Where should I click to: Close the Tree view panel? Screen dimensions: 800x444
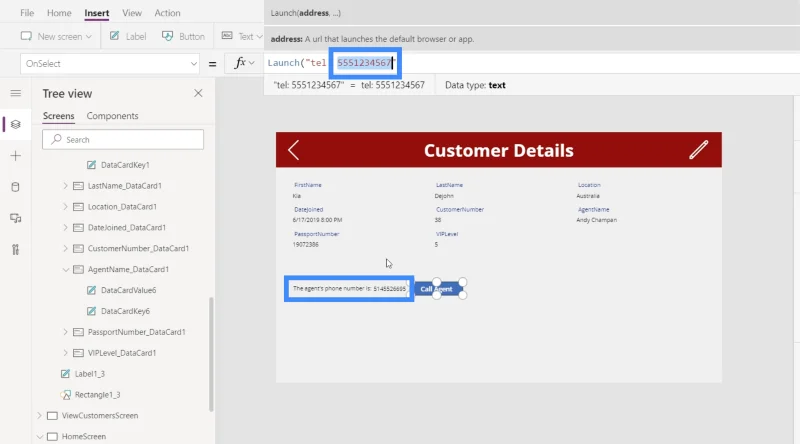[198, 93]
